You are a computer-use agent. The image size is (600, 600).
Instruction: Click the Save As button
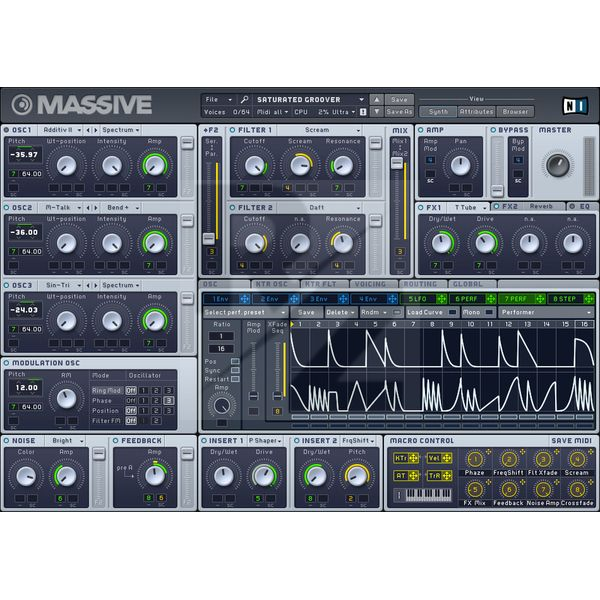tap(399, 112)
